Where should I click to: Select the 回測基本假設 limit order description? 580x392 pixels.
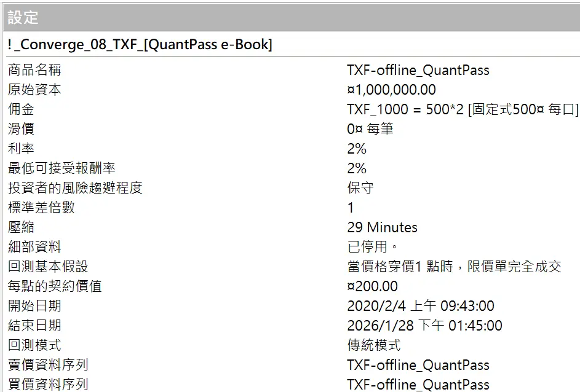point(454,267)
